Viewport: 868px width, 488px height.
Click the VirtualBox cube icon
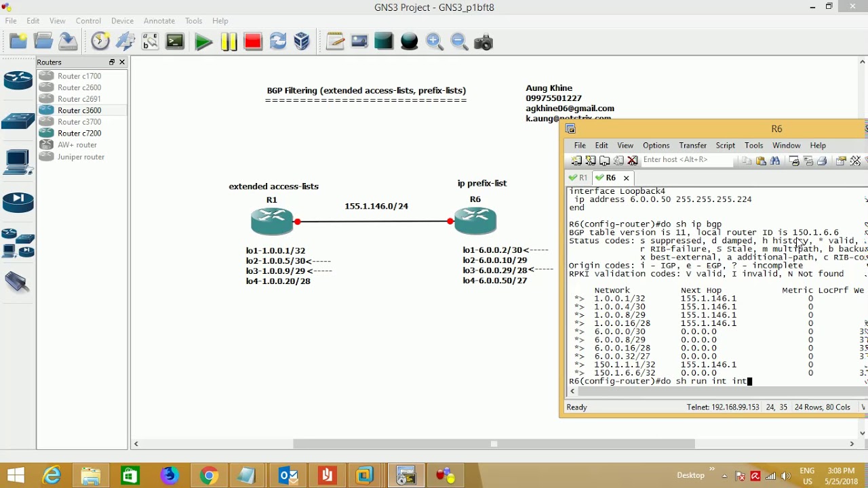(302, 42)
